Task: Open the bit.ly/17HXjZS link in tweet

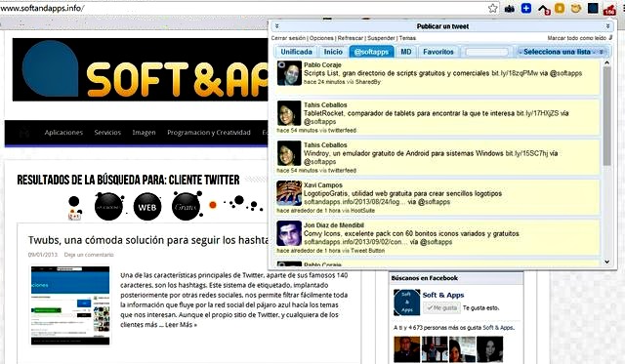Action: click(537, 113)
